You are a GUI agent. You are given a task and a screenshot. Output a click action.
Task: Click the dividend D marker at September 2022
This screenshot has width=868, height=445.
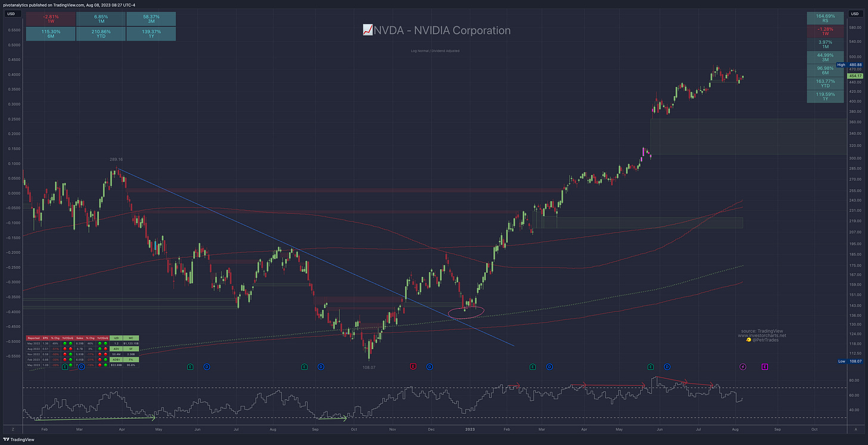click(321, 366)
